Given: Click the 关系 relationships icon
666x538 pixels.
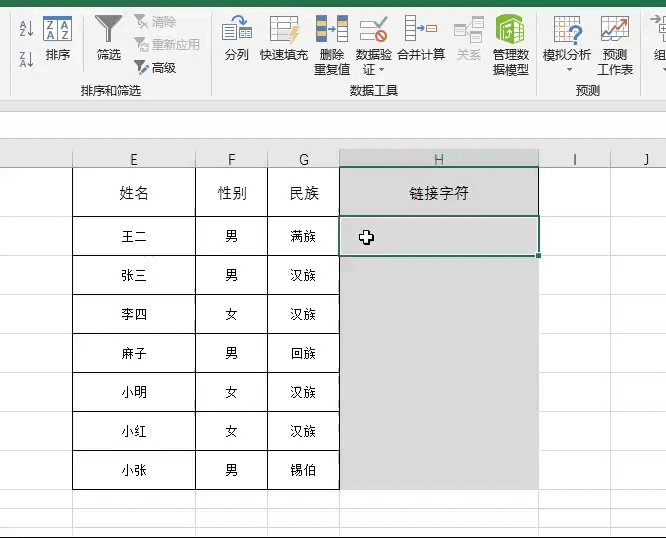Looking at the screenshot, I should tap(469, 38).
